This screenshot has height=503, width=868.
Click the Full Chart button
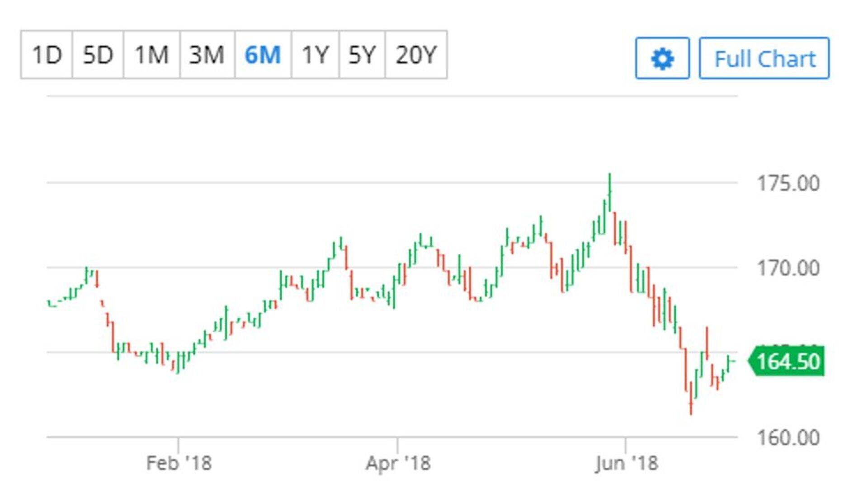pos(764,59)
